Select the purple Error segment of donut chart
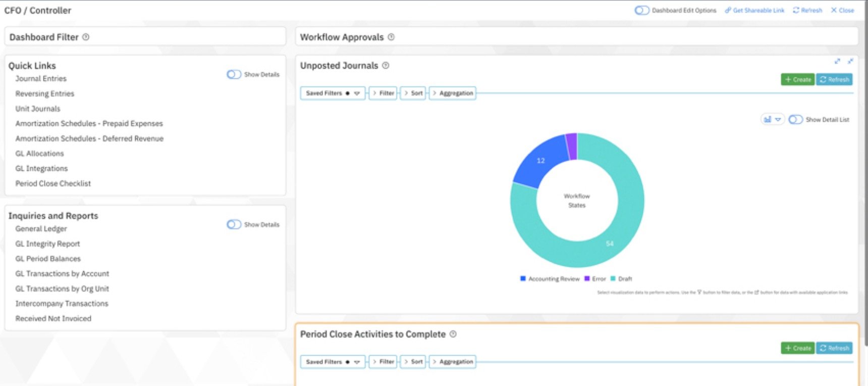Image resolution: width=868 pixels, height=386 pixels. pyautogui.click(x=571, y=147)
